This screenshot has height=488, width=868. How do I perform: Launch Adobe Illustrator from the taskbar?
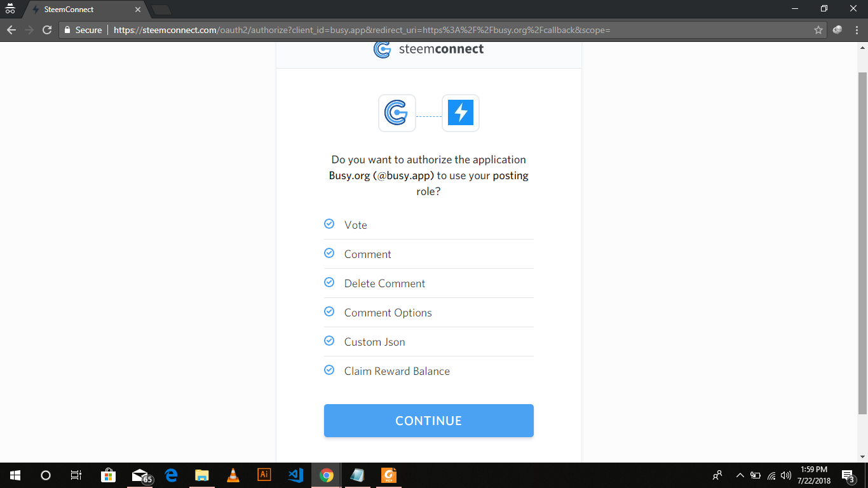[264, 475]
